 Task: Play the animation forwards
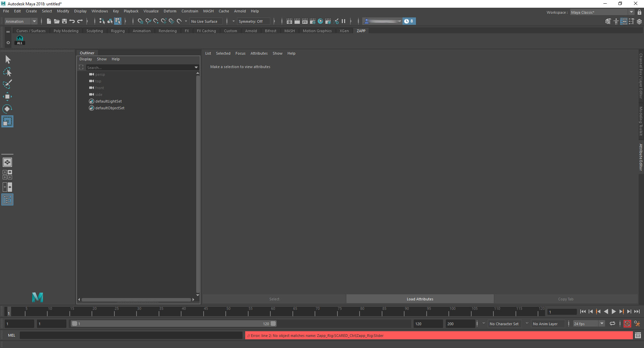pos(614,311)
